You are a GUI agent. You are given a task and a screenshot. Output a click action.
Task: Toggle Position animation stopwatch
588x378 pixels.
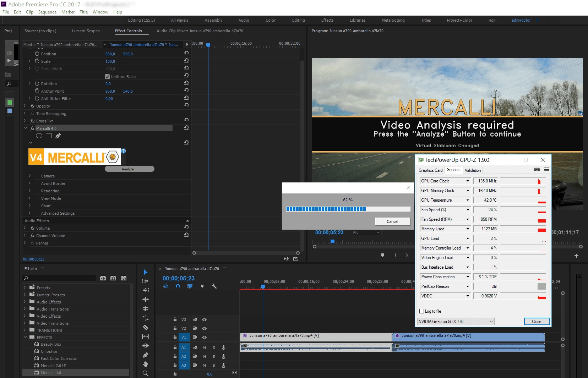pyautogui.click(x=37, y=54)
